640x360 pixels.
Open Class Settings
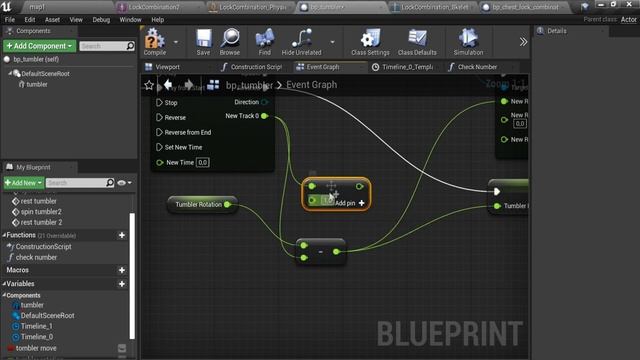[370, 42]
